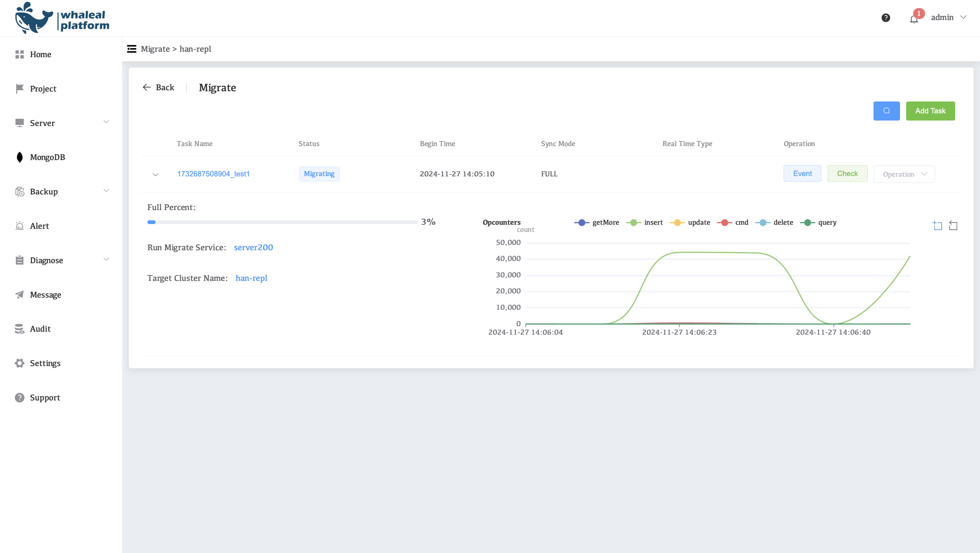Collapse the 1732687508904_test1 task row
The height and width of the screenshot is (553, 980).
click(155, 174)
